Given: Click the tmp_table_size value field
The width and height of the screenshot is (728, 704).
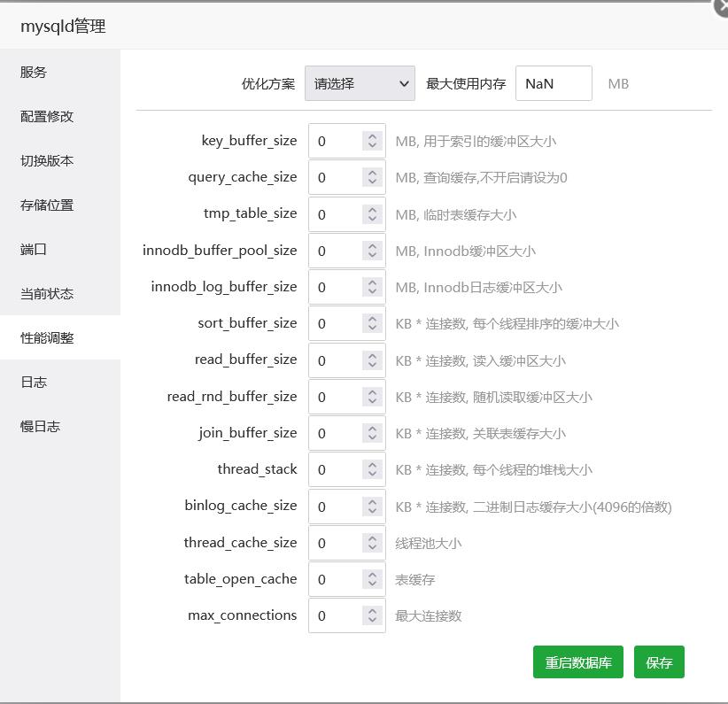Looking at the screenshot, I should [347, 214].
